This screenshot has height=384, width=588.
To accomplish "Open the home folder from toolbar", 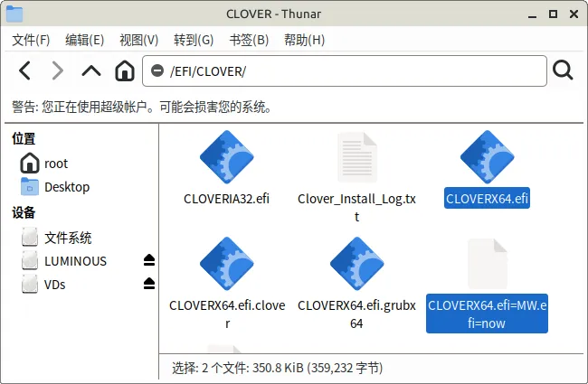I will point(125,70).
